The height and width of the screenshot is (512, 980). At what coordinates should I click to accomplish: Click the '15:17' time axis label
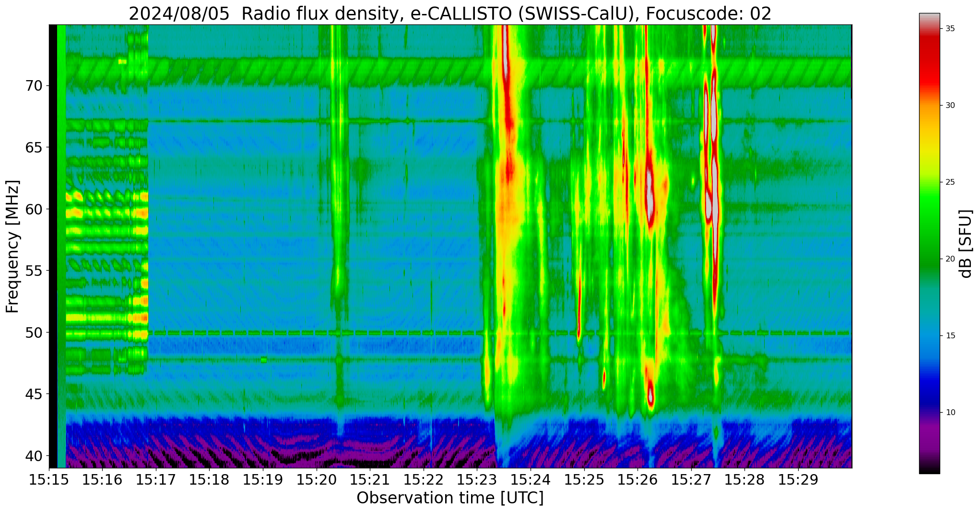[x=156, y=479]
